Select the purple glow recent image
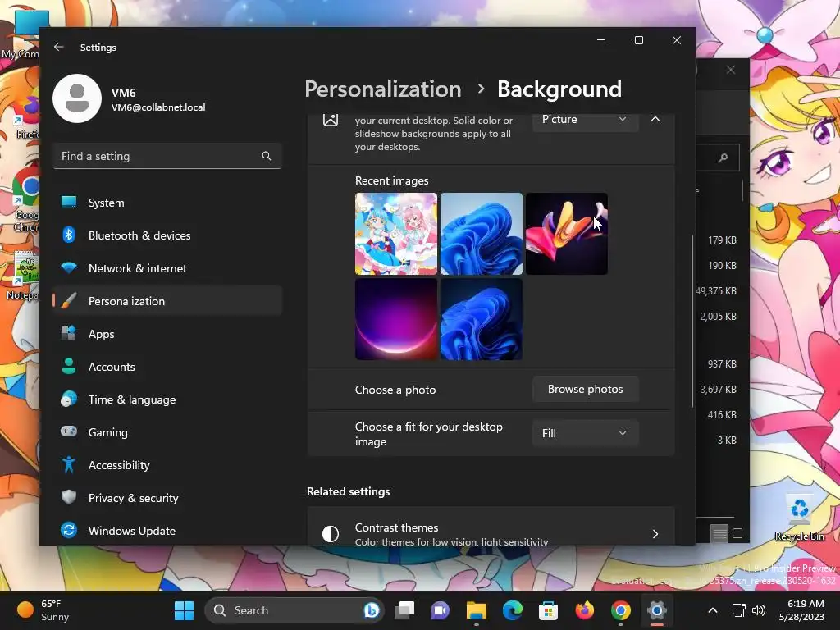840x630 pixels. pos(396,319)
